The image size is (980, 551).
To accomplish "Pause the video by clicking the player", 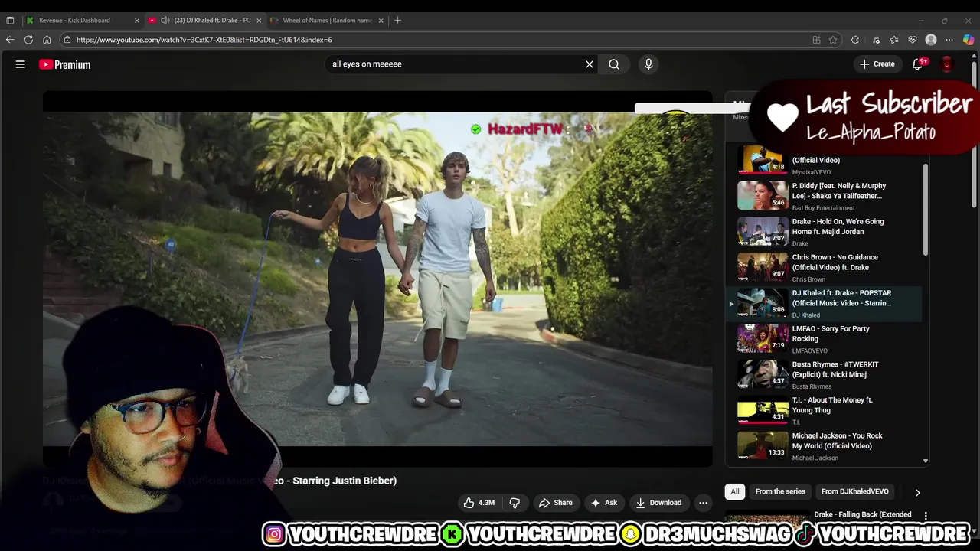I will point(377,279).
